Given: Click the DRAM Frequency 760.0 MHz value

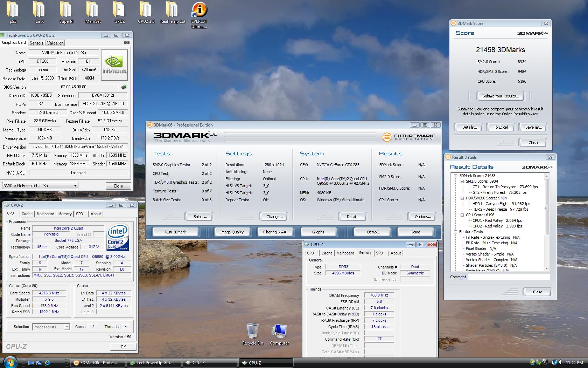Looking at the screenshot, I should click(x=379, y=295).
